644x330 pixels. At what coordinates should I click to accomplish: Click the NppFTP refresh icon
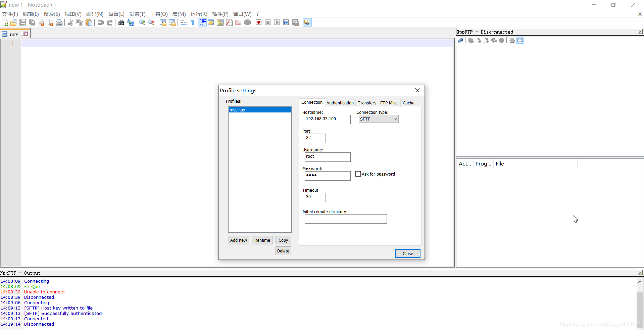pyautogui.click(x=494, y=40)
